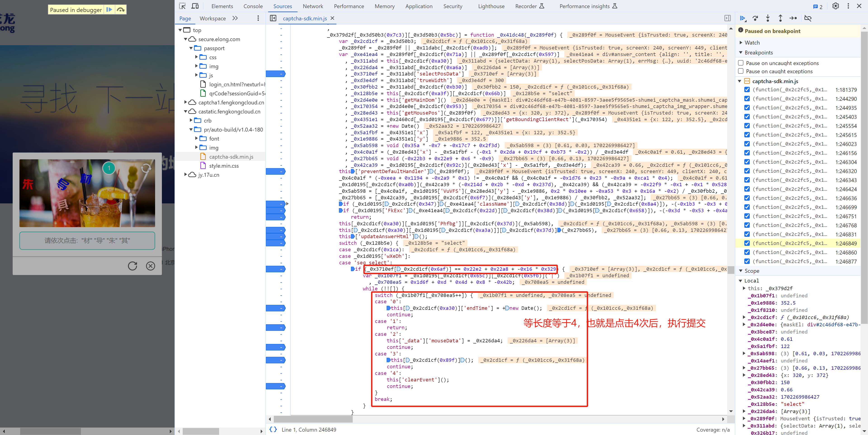Expand the css folder
The image size is (868, 435).
196,57
